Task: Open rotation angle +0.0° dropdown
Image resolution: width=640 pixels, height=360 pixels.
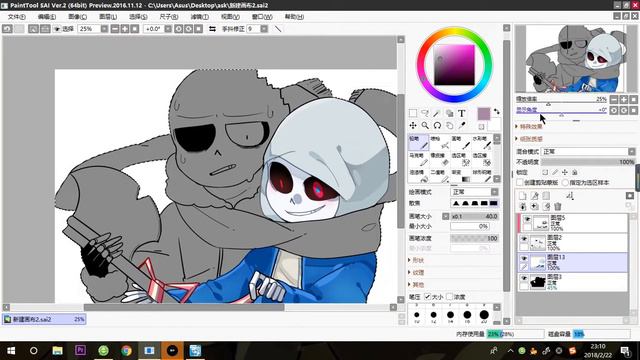Action: coord(168,29)
